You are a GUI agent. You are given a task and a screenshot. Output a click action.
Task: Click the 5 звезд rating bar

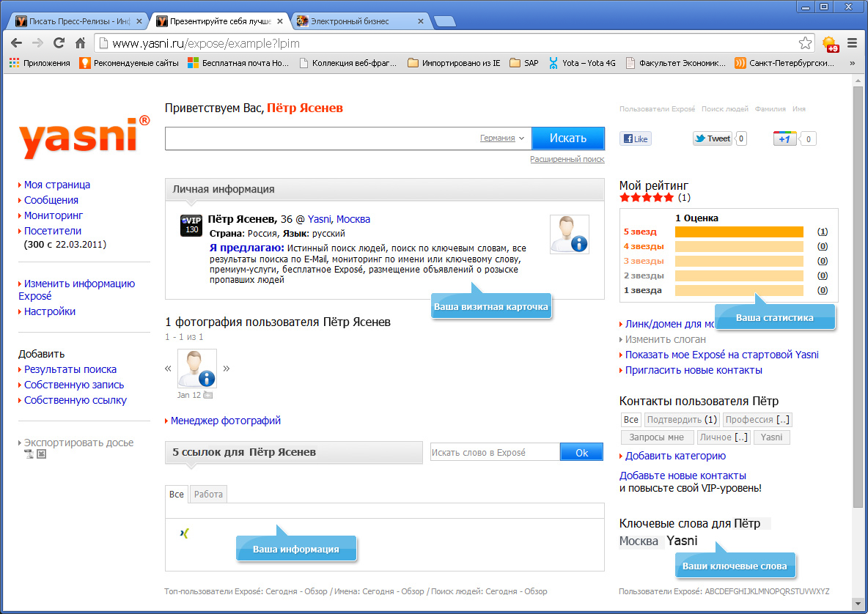pos(739,232)
